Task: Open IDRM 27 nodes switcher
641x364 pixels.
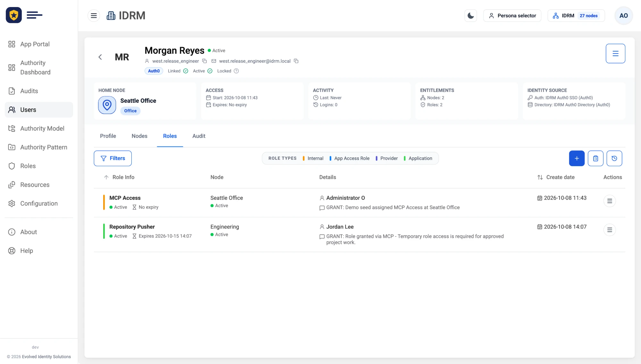Action: [576, 16]
